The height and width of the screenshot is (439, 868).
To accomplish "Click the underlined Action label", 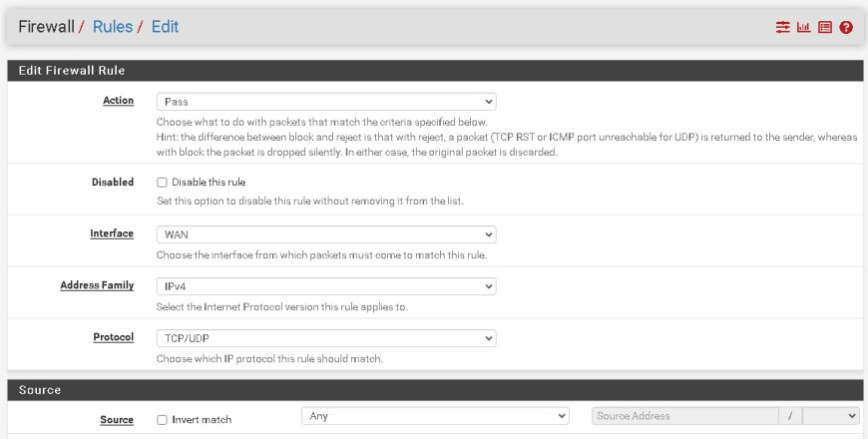I will tap(118, 100).
